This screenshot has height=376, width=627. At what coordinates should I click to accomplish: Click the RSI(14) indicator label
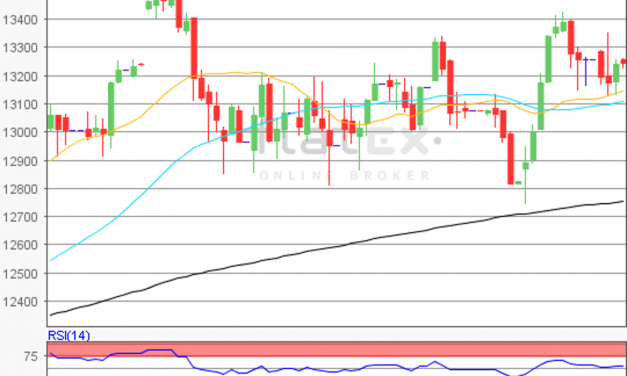[69, 335]
